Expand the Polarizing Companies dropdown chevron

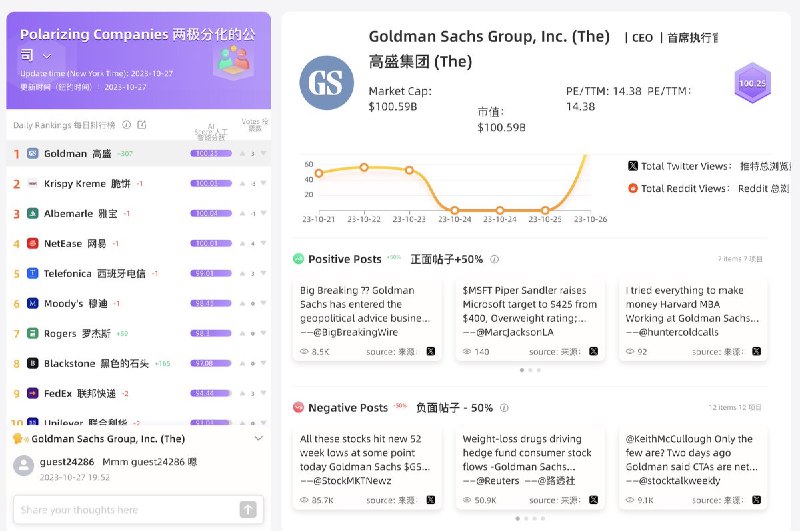click(47, 56)
